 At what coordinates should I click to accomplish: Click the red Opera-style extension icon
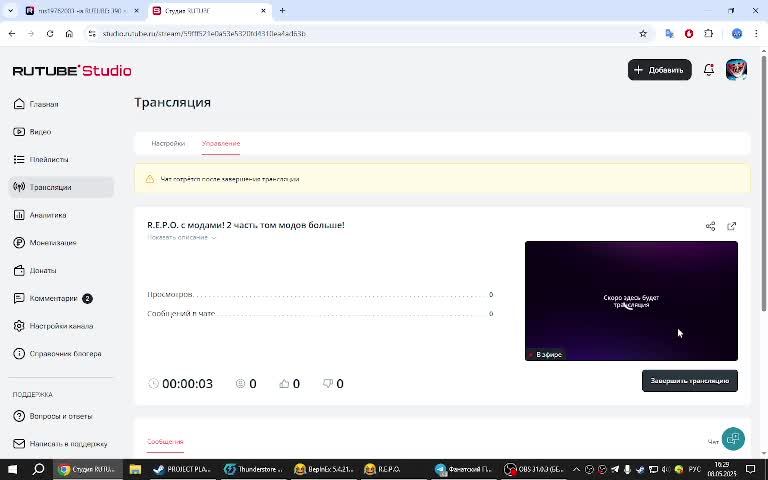tap(689, 34)
